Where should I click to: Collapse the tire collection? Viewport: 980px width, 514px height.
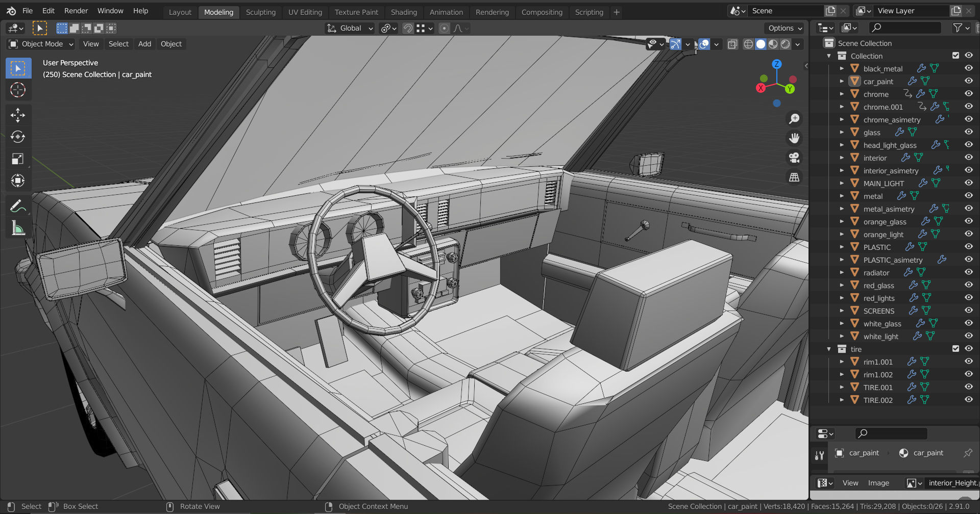pyautogui.click(x=829, y=349)
